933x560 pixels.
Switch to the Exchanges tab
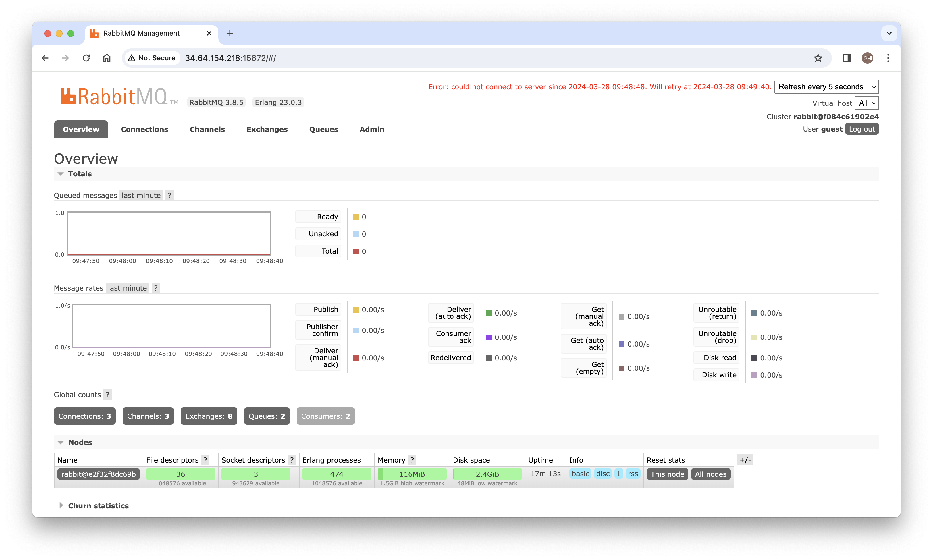coord(267,129)
